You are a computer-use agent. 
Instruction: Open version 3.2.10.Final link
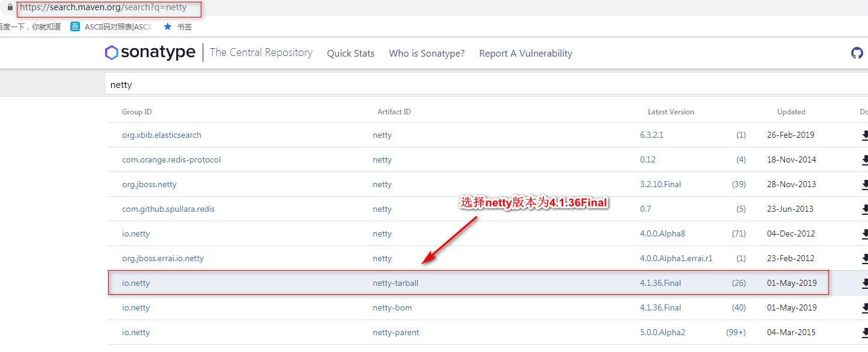pos(661,184)
